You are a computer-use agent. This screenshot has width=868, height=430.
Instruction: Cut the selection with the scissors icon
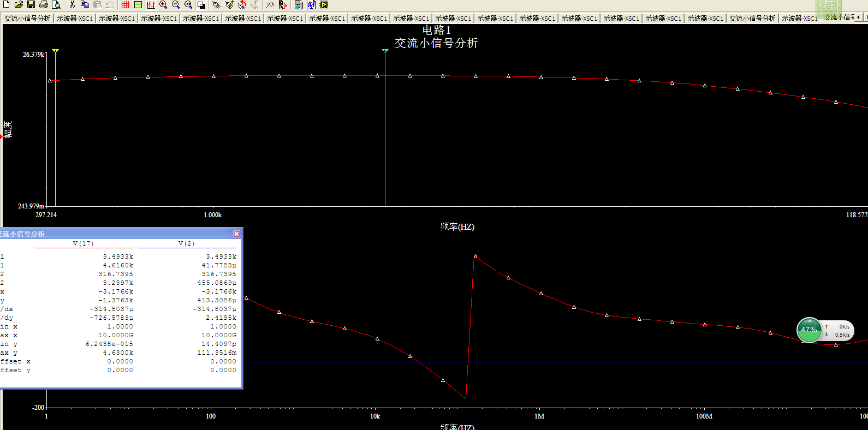click(72, 5)
